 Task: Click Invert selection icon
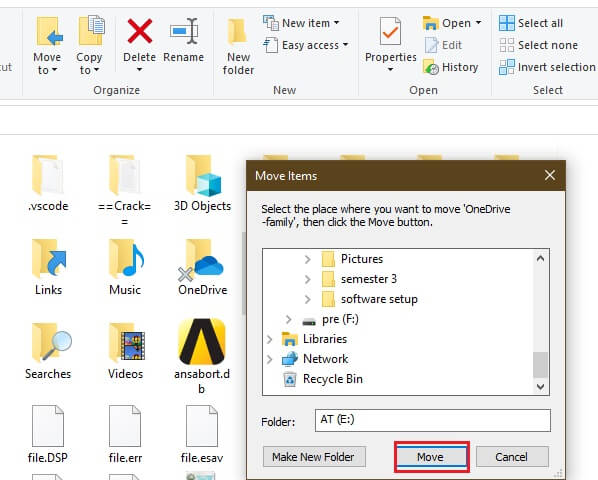(x=507, y=67)
